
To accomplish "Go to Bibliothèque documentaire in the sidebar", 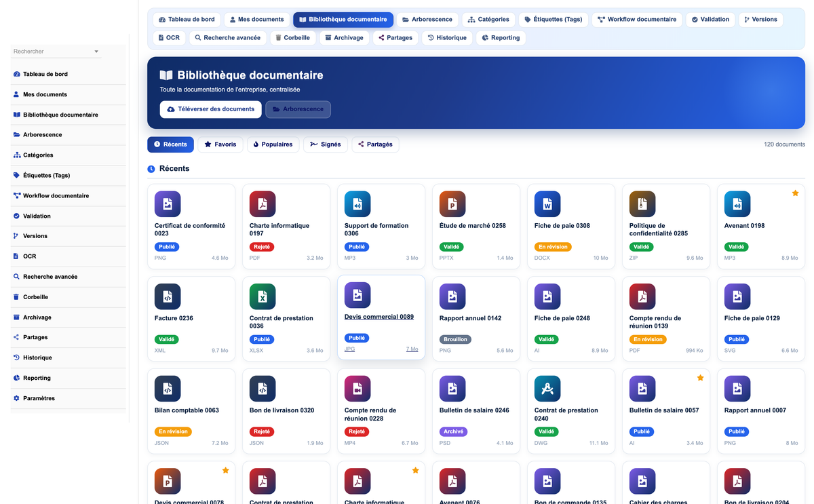I will pyautogui.click(x=69, y=115).
